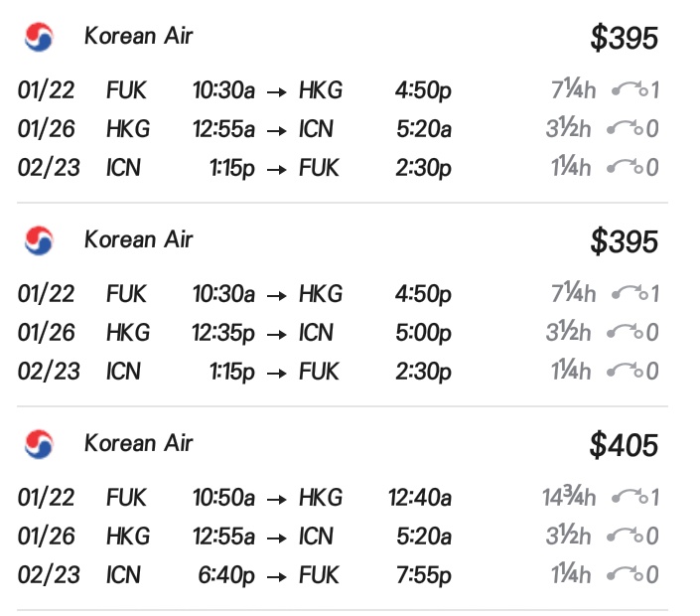
Task: Click the 12:40a HKG arrival time
Action: [420, 498]
